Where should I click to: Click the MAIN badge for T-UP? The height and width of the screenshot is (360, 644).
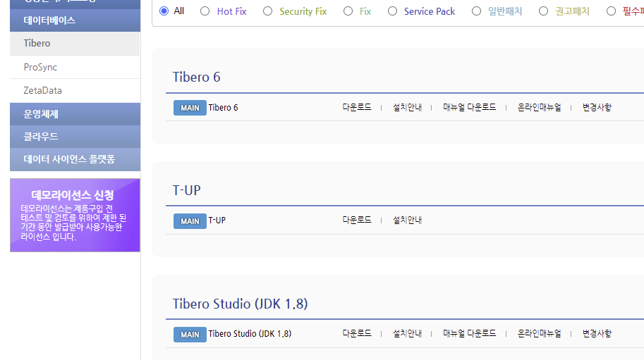(x=190, y=221)
